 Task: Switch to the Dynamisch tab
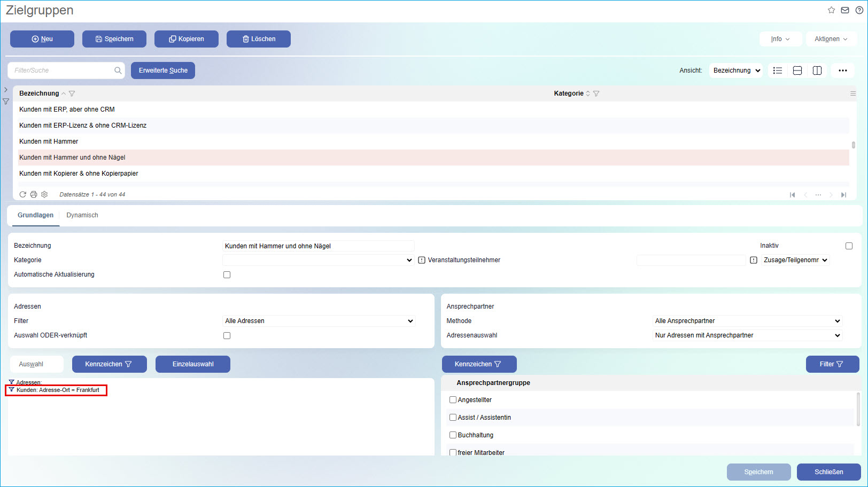(82, 215)
